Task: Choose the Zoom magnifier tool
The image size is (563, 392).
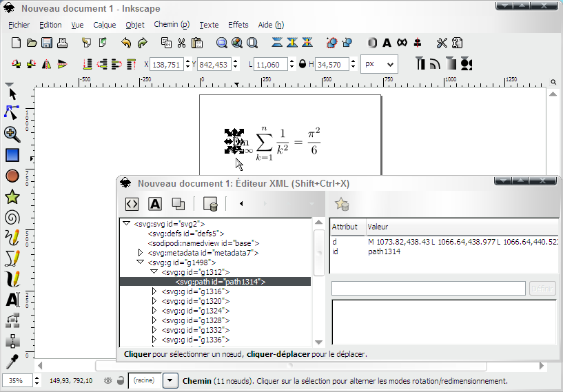Action: [x=12, y=134]
